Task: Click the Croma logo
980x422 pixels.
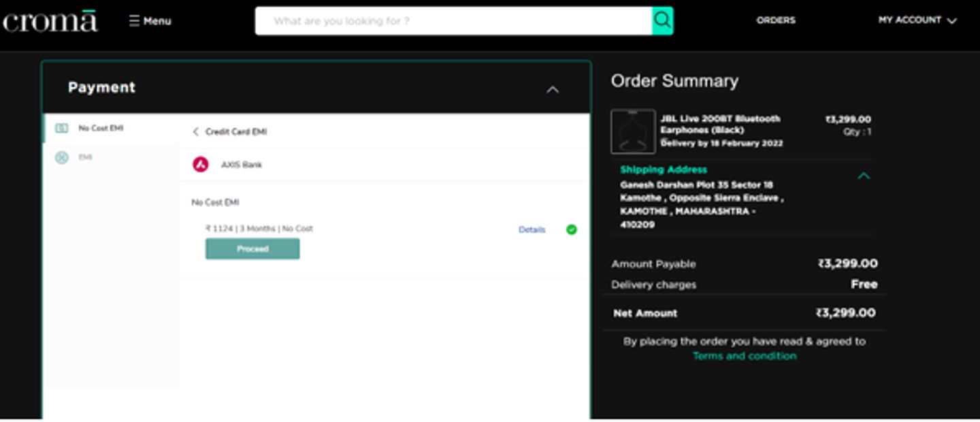Action: [50, 21]
